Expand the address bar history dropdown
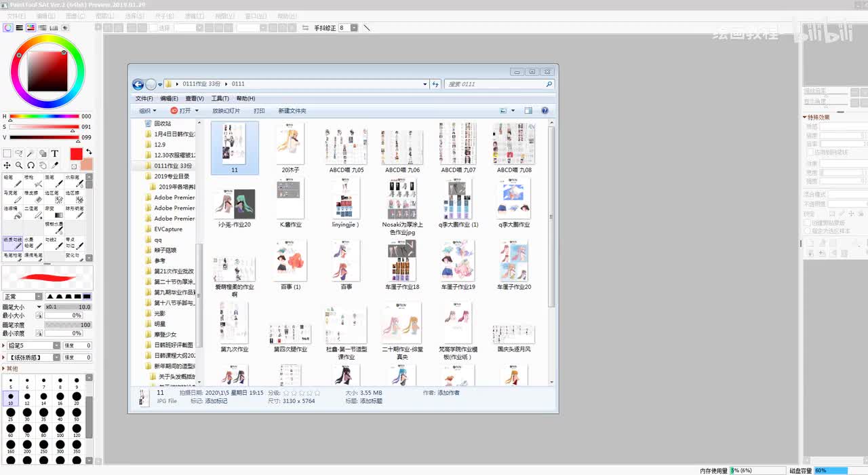868x475 pixels. [425, 84]
